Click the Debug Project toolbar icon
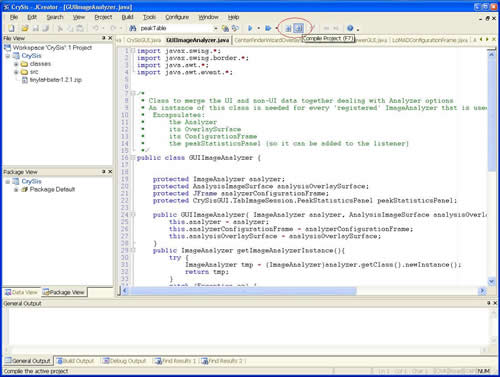This screenshot has height=377, width=500. (268, 28)
